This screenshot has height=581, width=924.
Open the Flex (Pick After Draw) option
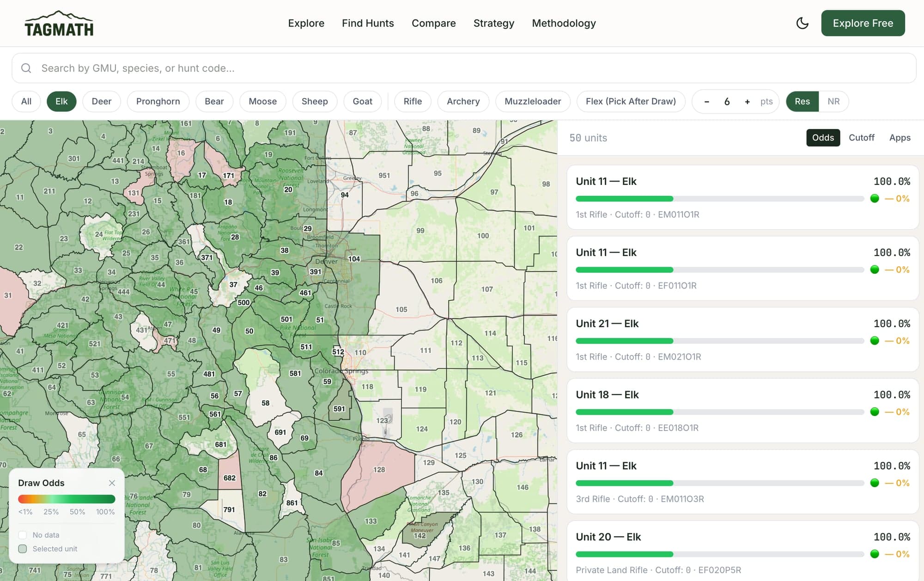631,101
